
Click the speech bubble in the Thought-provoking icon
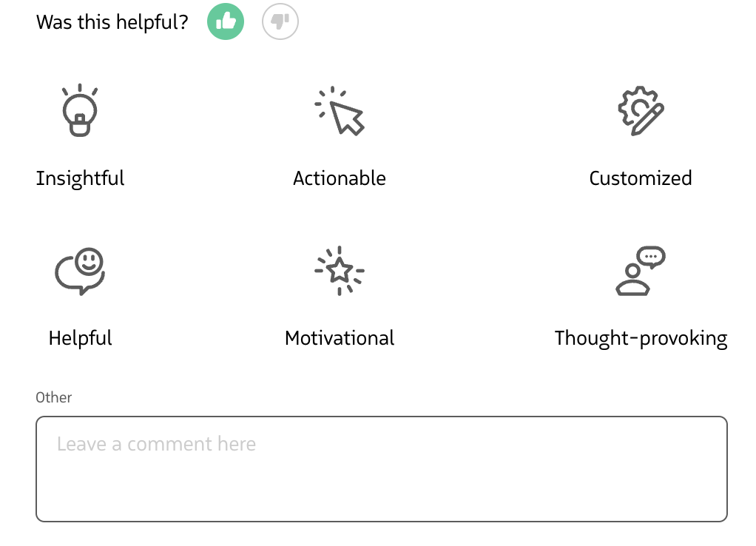651,257
